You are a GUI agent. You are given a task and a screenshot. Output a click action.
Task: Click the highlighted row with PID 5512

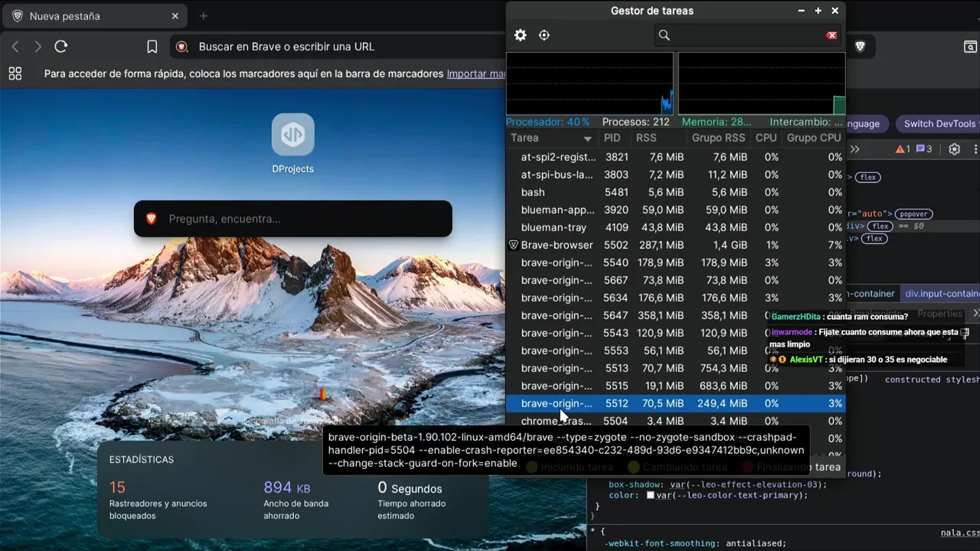pos(676,403)
